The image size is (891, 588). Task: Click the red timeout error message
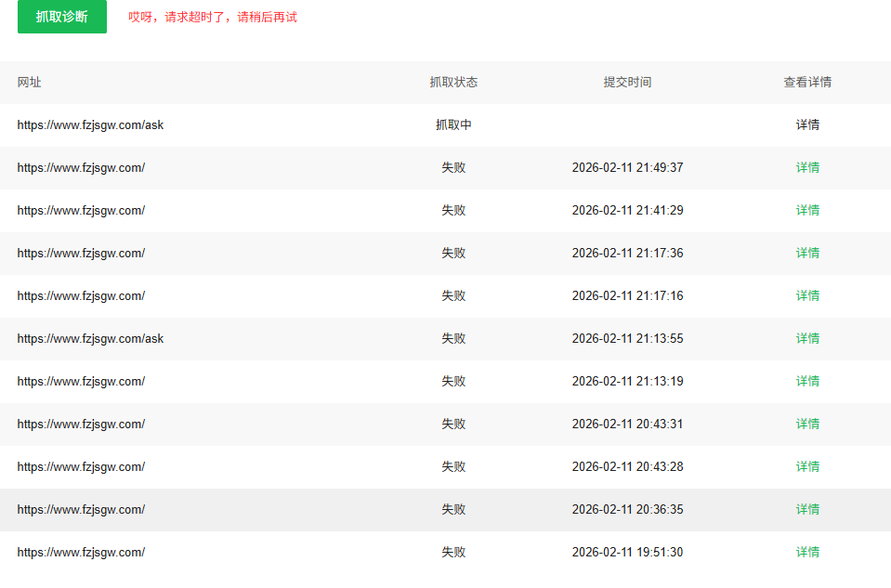click(x=213, y=17)
